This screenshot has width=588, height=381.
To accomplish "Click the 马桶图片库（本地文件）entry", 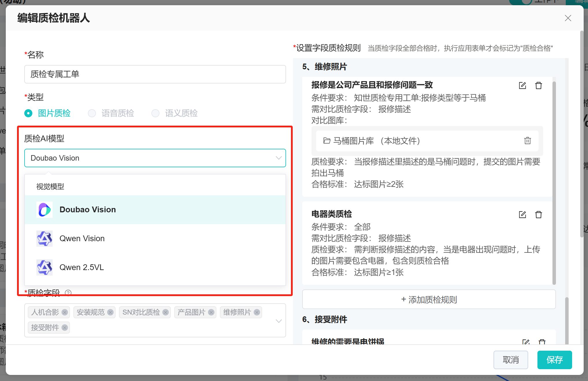I will pos(427,141).
